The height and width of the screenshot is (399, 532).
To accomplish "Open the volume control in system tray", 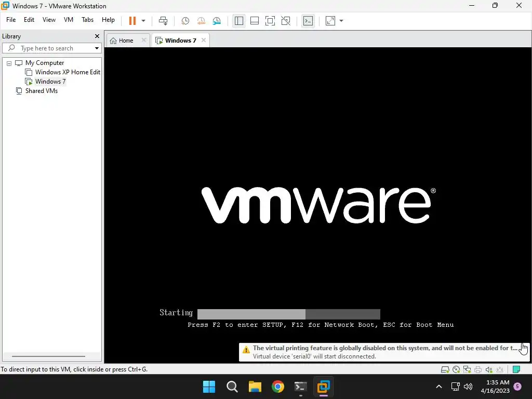I will pyautogui.click(x=468, y=387).
